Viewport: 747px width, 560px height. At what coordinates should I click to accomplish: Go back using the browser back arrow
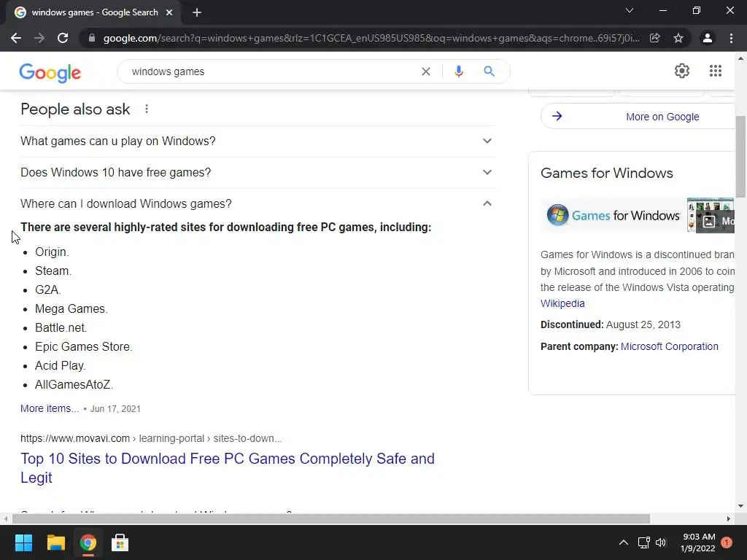point(16,38)
